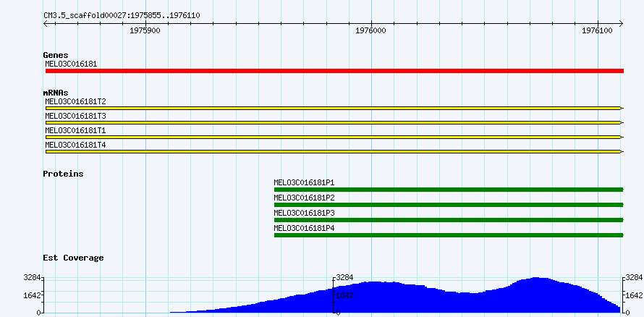Click the scaffold coordinates label CM3.5_scaffold00027

pyautogui.click(x=122, y=16)
